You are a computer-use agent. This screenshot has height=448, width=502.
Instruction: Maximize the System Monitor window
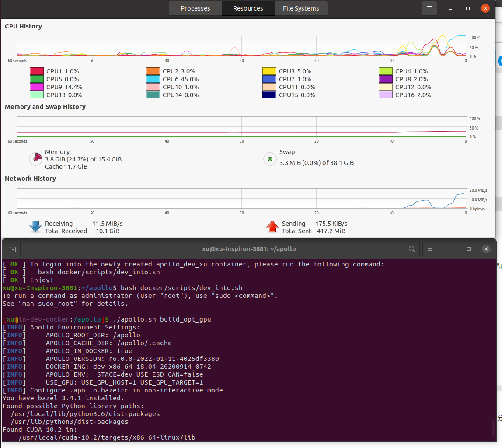tap(468, 8)
